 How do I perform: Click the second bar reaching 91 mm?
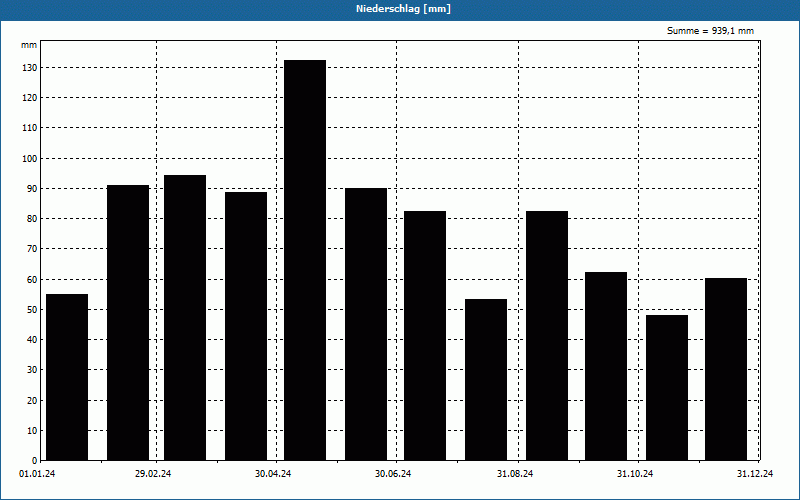[x=128, y=323]
